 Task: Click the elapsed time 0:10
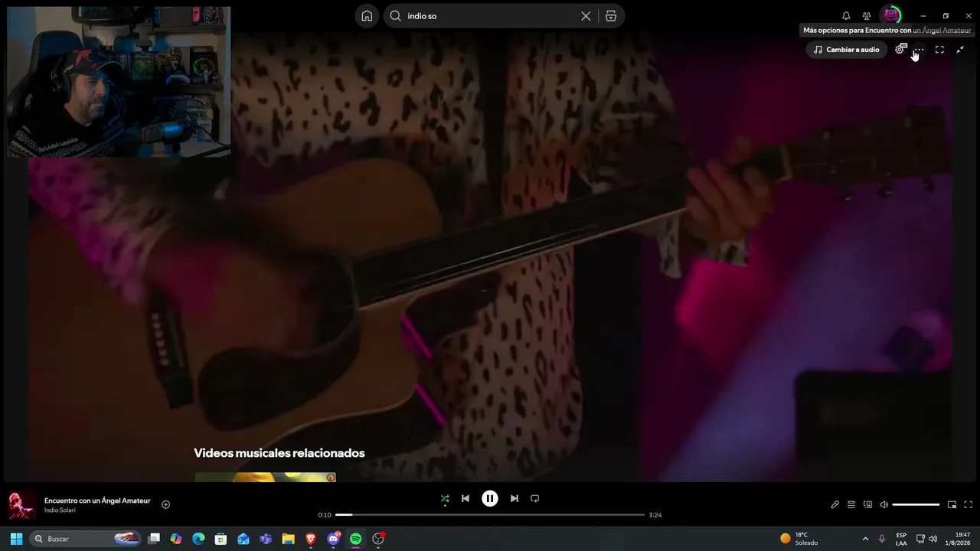tap(325, 515)
